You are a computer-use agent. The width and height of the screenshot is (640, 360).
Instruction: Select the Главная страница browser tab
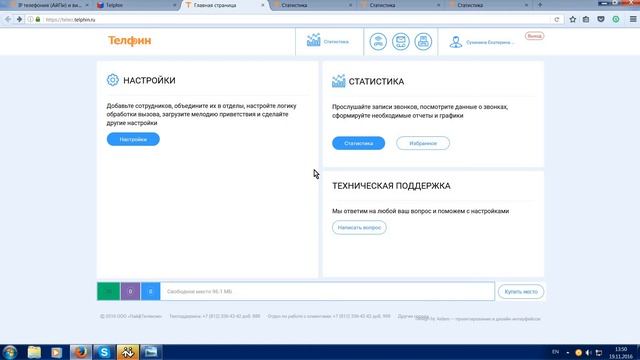(x=224, y=5)
